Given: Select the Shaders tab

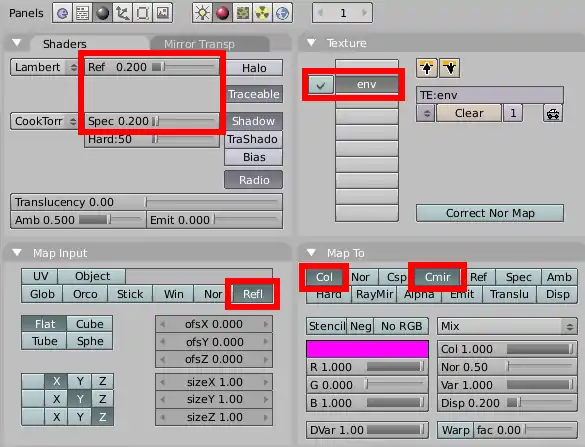Looking at the screenshot, I should pos(65,44).
